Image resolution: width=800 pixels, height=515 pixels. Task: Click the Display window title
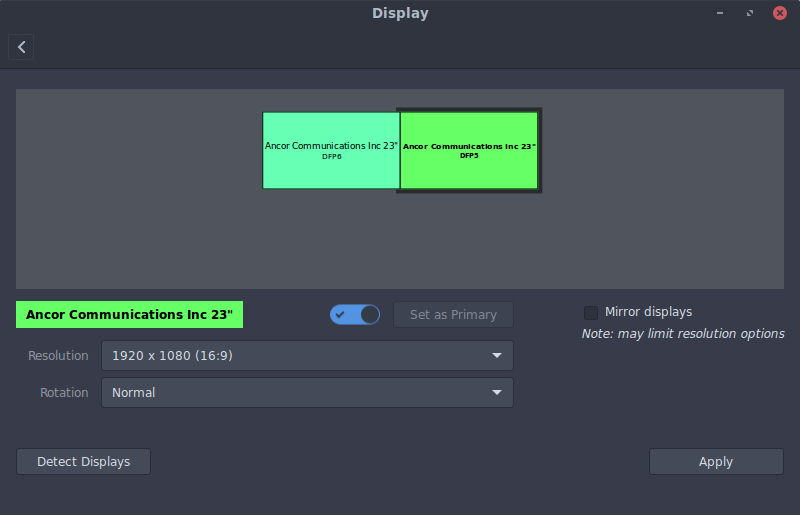pos(400,13)
